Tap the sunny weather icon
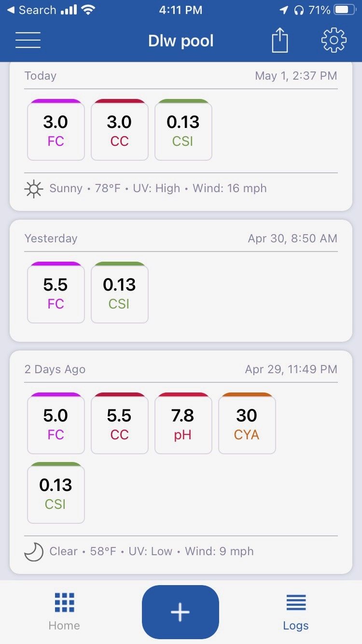This screenshot has height=644, width=362. (x=33, y=188)
